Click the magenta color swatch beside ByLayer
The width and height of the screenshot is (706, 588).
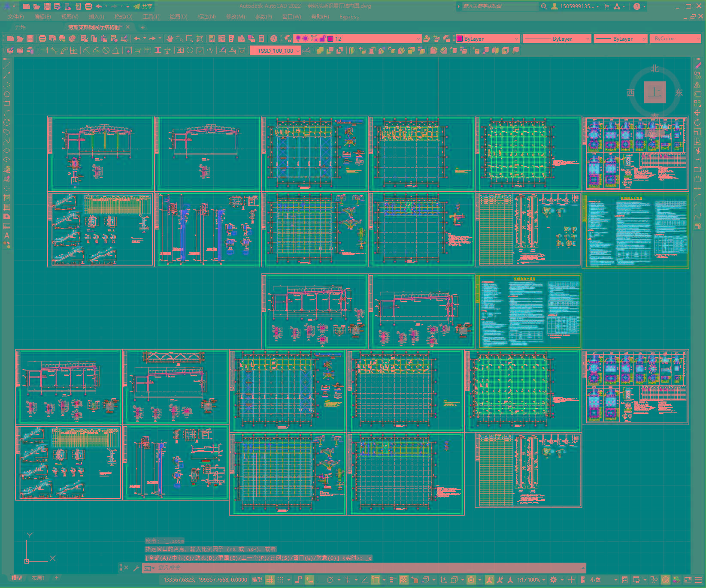(460, 39)
